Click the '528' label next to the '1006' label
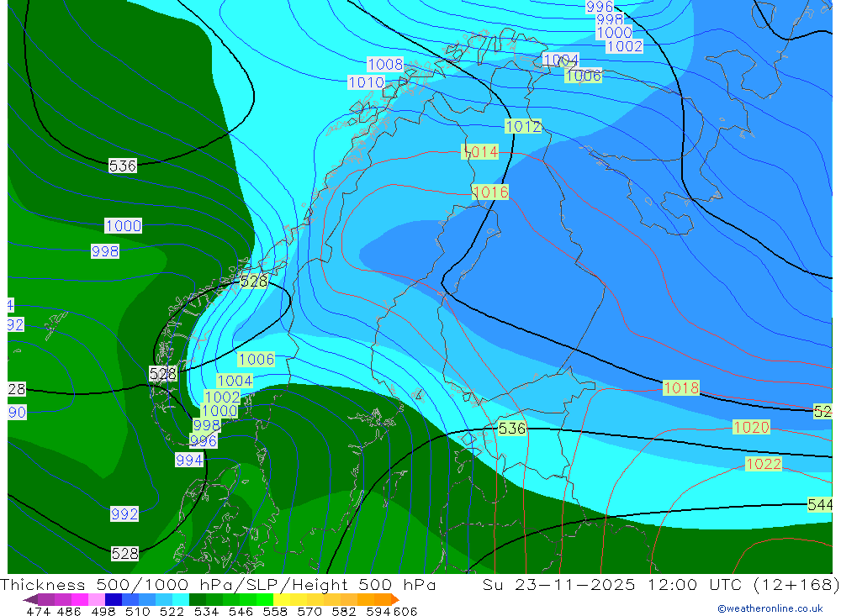This screenshot has height=616, width=841. (x=254, y=282)
